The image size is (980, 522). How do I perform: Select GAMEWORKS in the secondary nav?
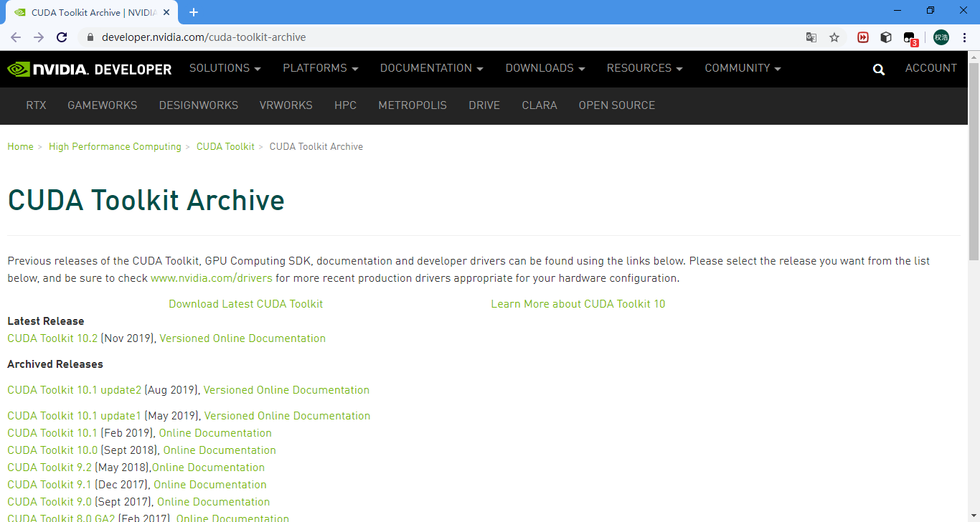pyautogui.click(x=103, y=105)
